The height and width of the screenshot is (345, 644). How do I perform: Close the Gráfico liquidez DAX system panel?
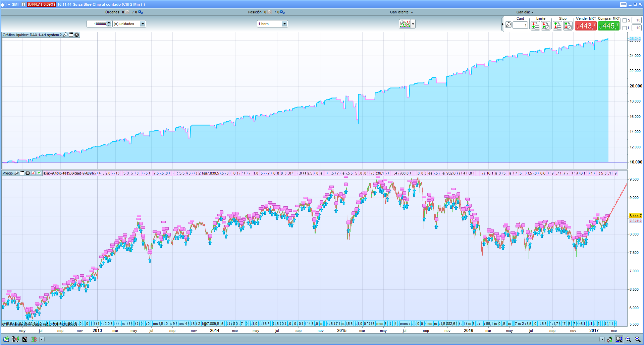point(77,35)
